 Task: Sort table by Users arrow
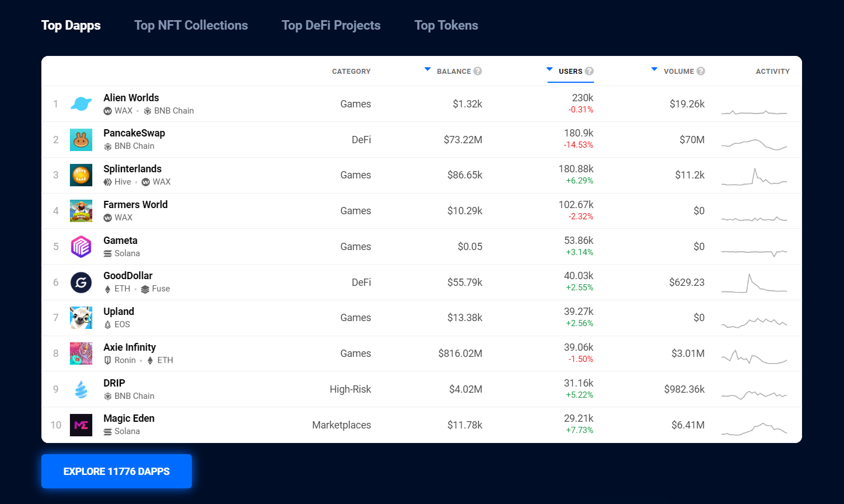(549, 69)
